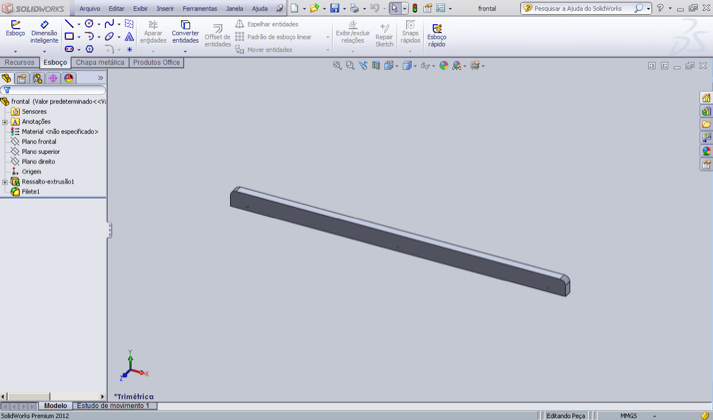Open the DimXpertManager panel tab

(53, 78)
